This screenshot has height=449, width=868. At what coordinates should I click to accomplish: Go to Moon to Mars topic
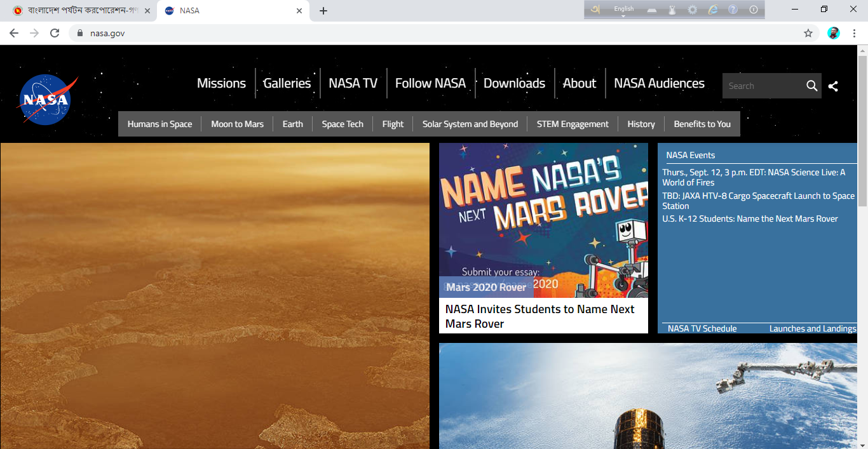pos(237,124)
